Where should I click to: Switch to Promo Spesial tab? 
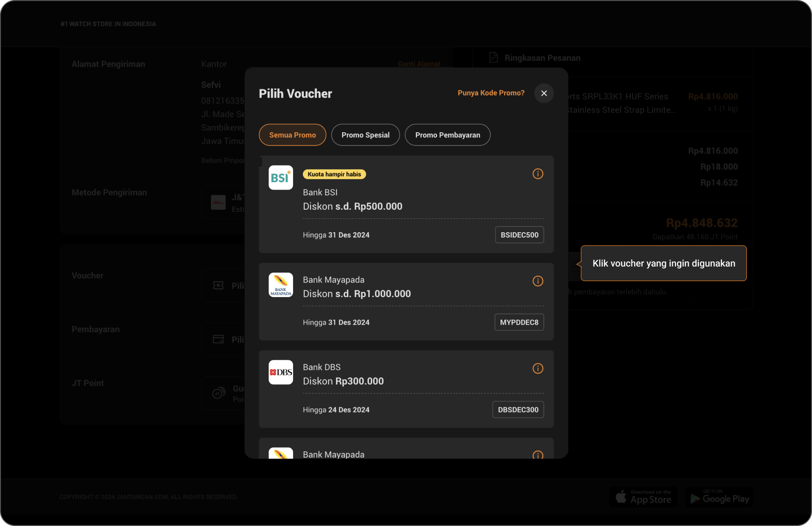click(366, 135)
